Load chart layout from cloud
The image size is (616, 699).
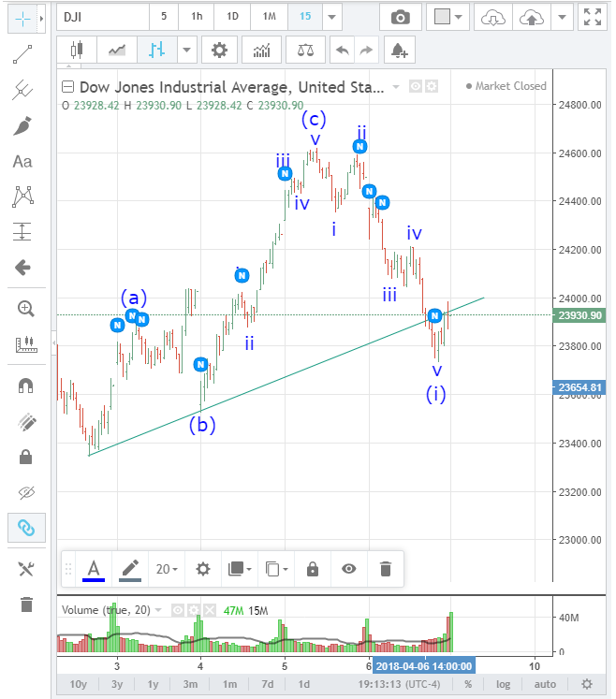[x=493, y=17]
